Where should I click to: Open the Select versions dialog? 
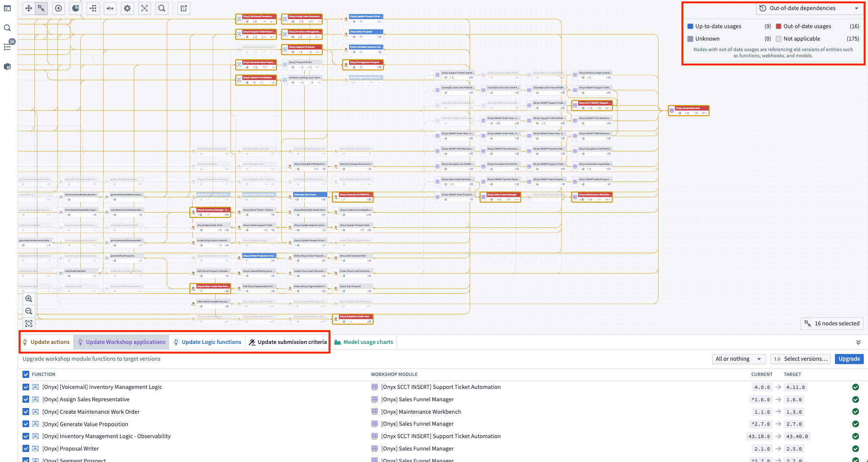(x=800, y=359)
